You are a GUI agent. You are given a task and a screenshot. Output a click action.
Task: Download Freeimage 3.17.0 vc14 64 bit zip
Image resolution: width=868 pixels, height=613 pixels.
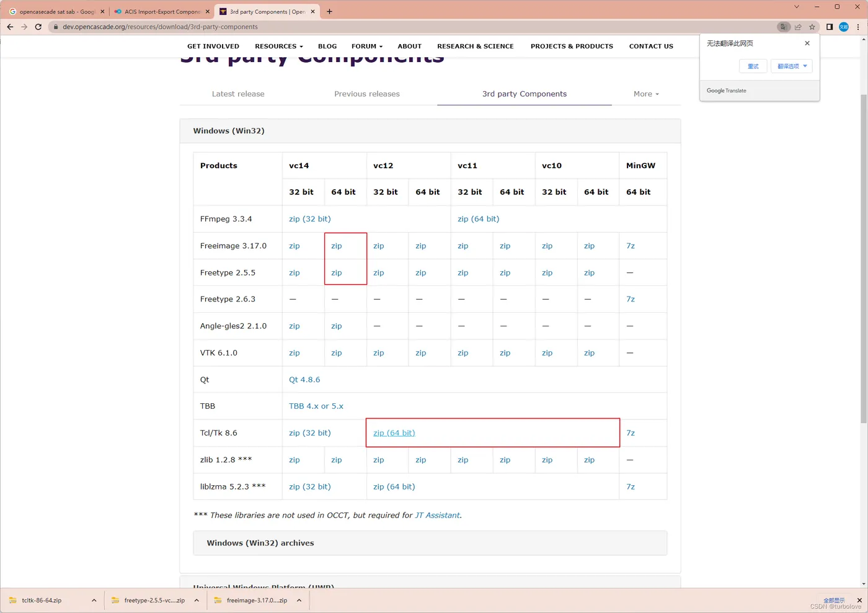point(337,246)
